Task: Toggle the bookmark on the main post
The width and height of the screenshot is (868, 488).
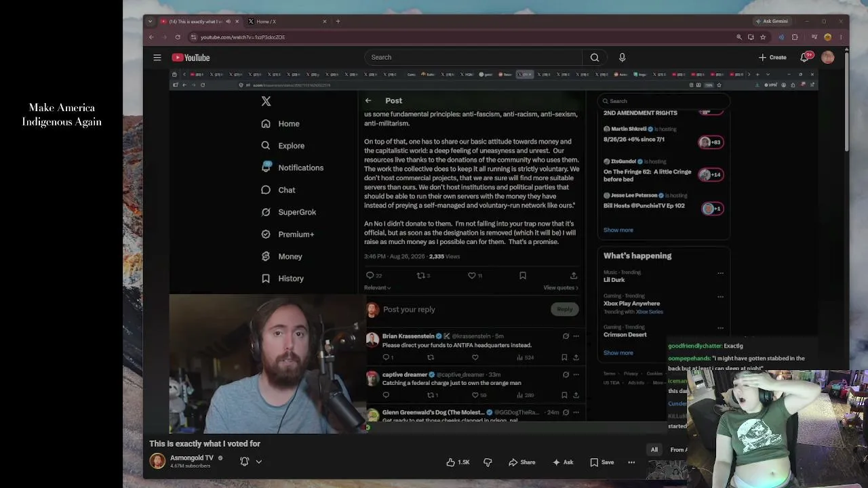Action: [523, 275]
